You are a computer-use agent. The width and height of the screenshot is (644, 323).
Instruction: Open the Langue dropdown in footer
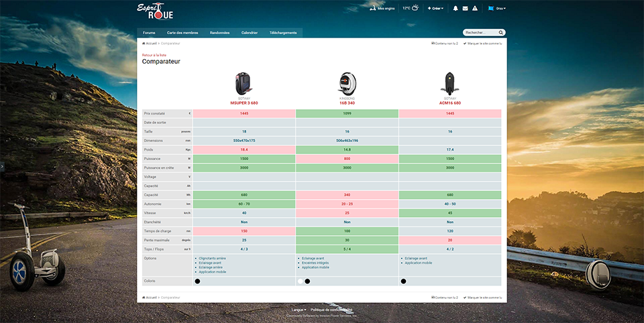coord(299,310)
